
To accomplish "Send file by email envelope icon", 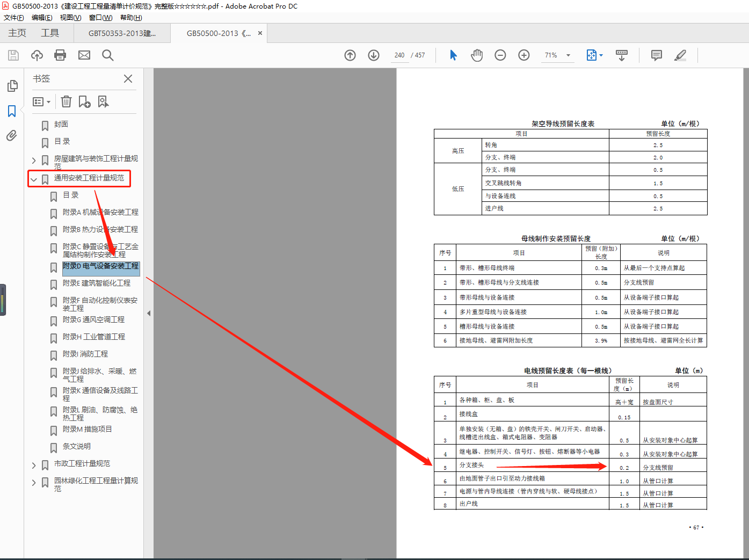I will point(84,55).
